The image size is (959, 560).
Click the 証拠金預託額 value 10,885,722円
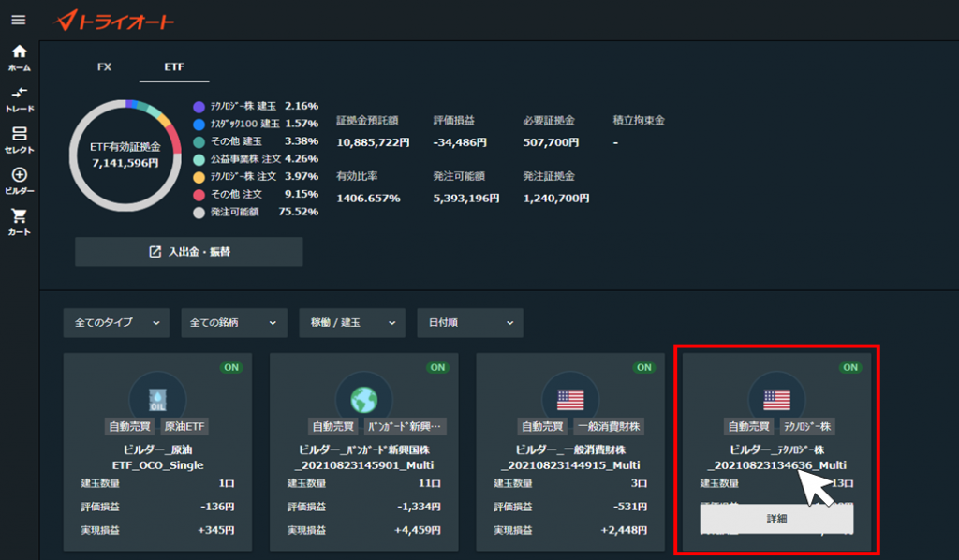pyautogui.click(x=373, y=142)
